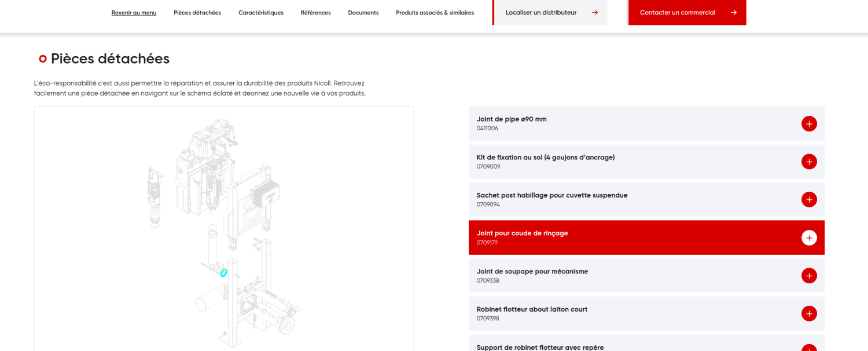Image resolution: width=868 pixels, height=351 pixels.
Task: Expand the Joint pour coude de rinçage item
Action: pos(809,237)
